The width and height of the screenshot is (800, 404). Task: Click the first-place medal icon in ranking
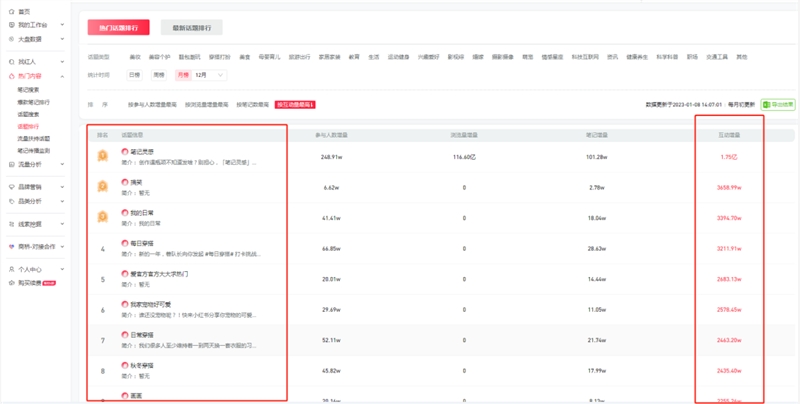102,156
